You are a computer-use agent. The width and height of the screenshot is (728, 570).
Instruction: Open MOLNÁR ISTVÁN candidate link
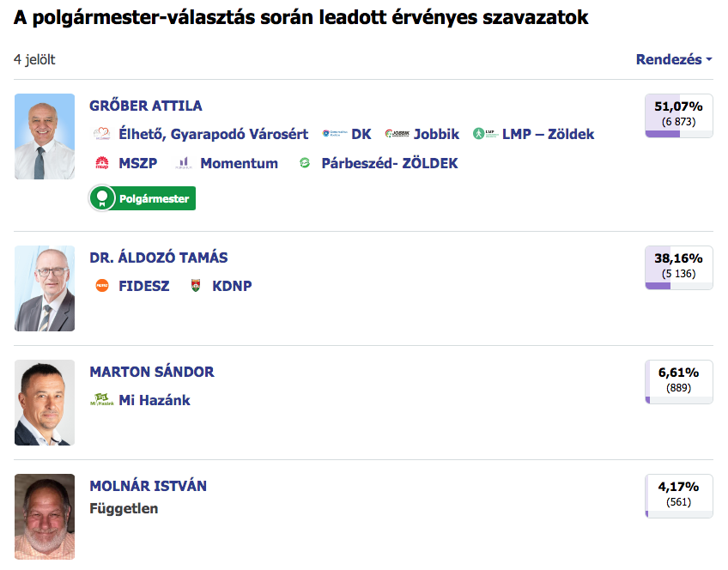click(149, 486)
